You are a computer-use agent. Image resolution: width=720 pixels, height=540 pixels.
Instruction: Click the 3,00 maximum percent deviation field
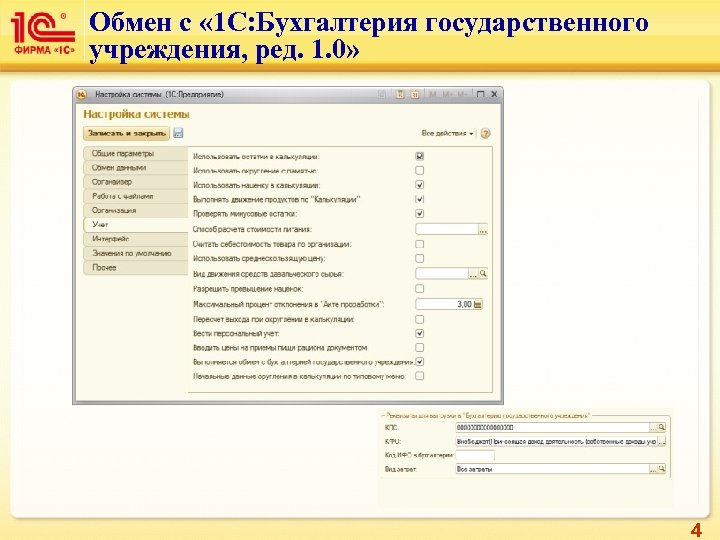tap(444, 304)
